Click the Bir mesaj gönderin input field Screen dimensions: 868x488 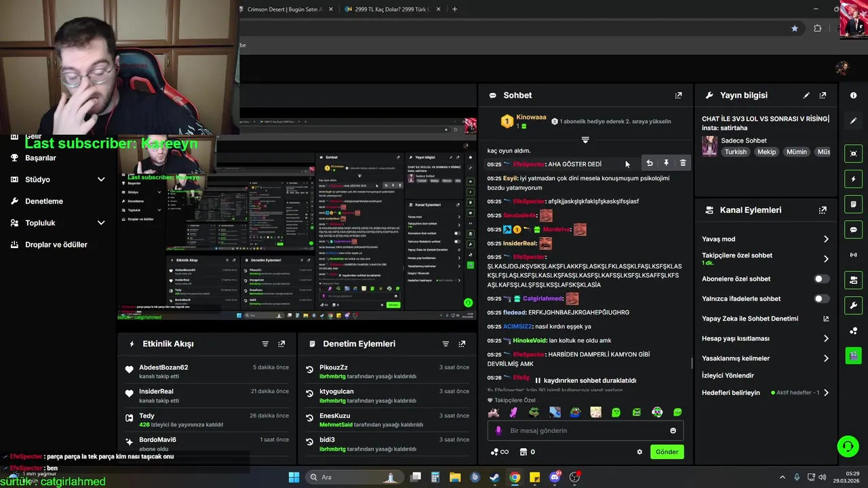click(585, 430)
